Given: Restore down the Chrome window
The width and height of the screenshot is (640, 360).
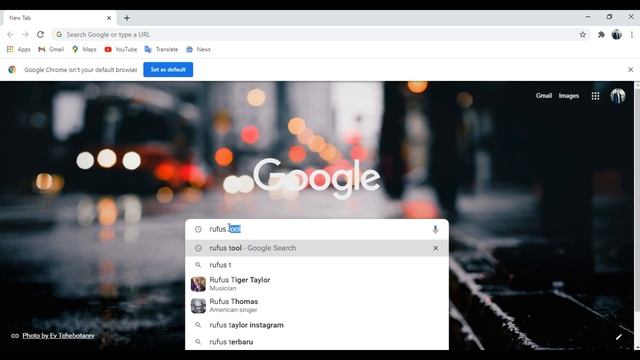Looking at the screenshot, I should point(609,17).
